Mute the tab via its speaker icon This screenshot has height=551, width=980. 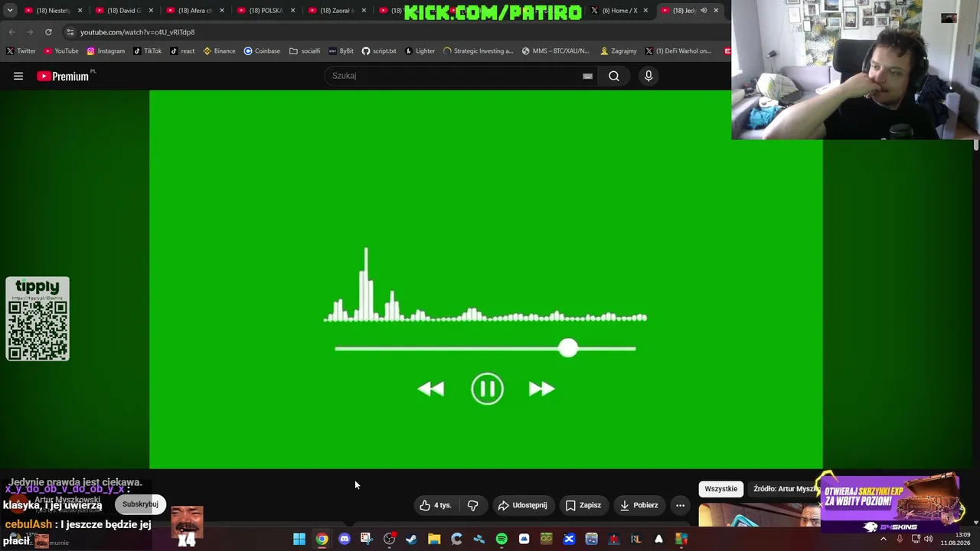point(704,11)
